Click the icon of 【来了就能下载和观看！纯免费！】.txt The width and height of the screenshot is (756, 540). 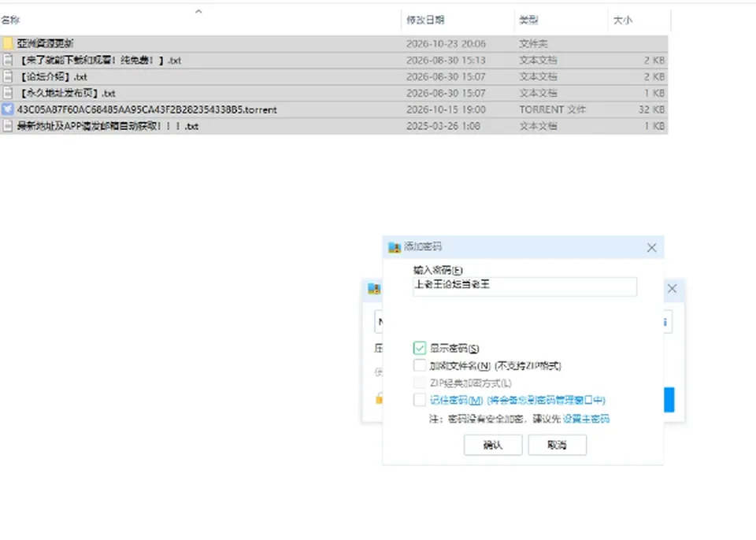pos(8,60)
